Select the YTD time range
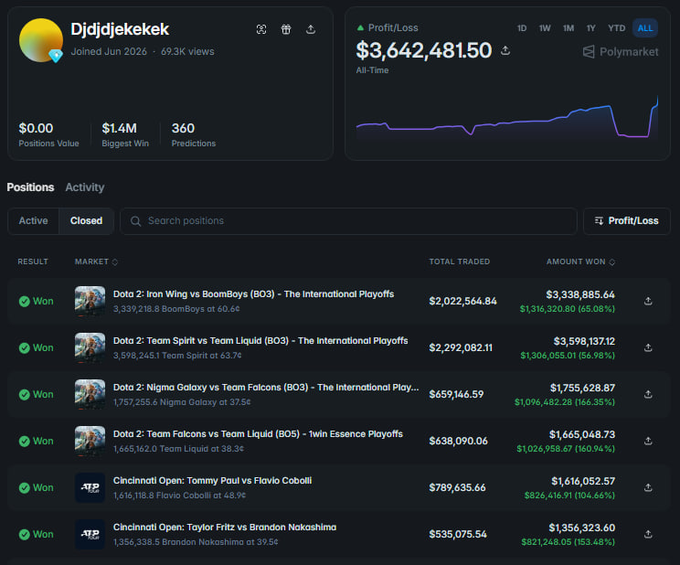 (616, 28)
